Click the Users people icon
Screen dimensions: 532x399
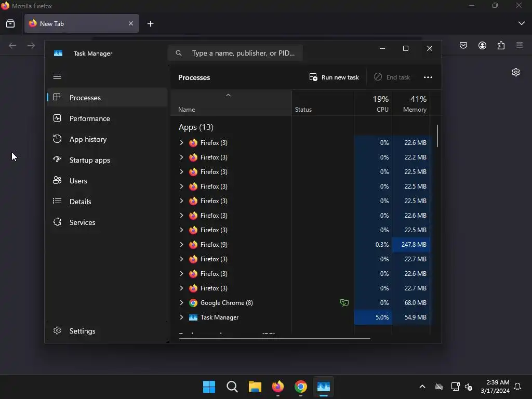tap(57, 180)
